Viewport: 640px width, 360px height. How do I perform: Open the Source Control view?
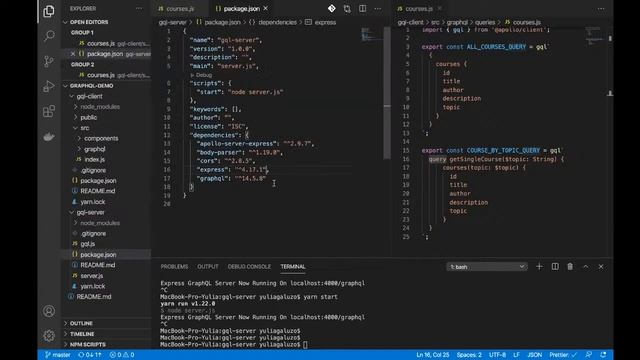(x=49, y=61)
